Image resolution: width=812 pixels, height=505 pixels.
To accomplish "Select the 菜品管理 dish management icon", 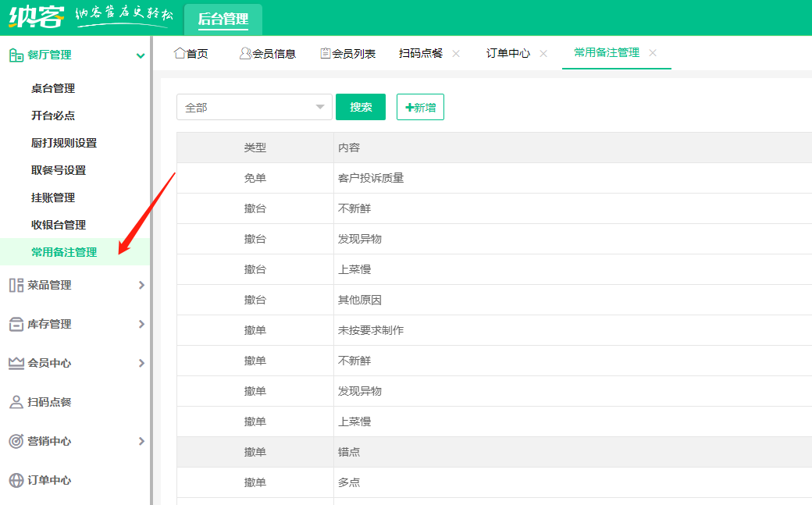I will (16, 285).
